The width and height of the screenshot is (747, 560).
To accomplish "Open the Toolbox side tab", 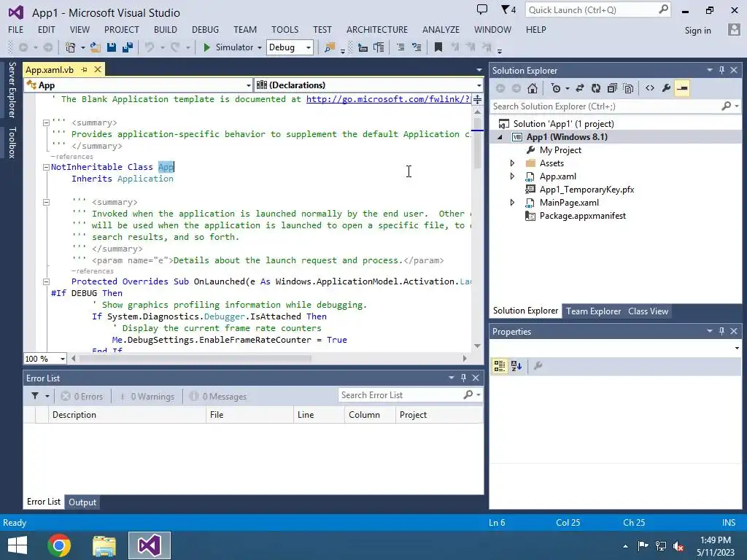I will [x=12, y=142].
